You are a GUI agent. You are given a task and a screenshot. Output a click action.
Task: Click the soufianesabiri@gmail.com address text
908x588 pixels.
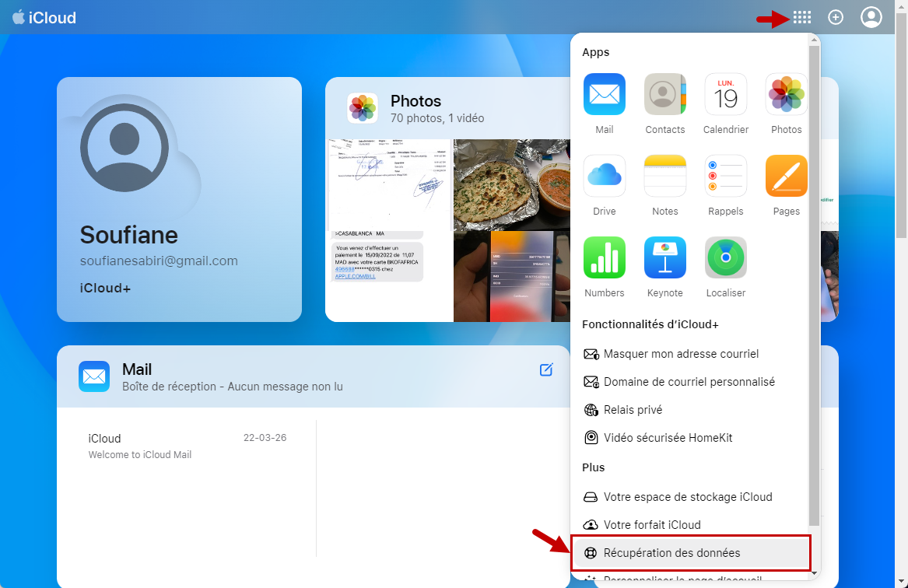(x=159, y=261)
